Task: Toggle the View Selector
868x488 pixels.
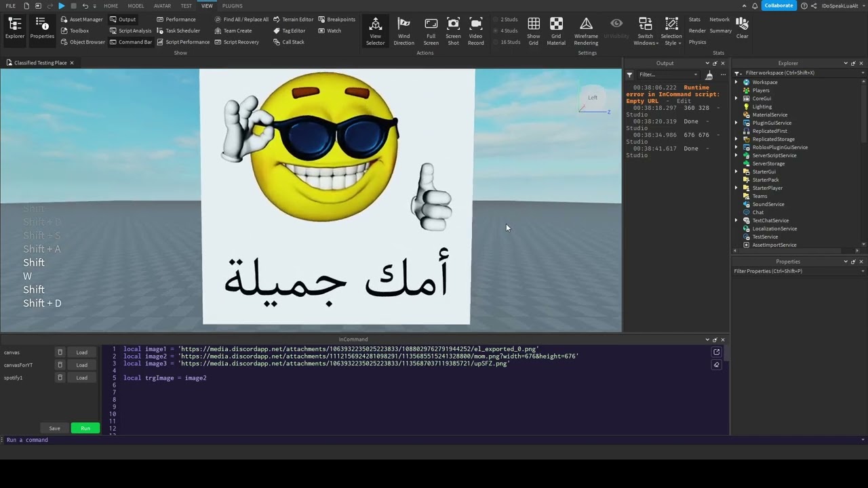Action: 375,31
